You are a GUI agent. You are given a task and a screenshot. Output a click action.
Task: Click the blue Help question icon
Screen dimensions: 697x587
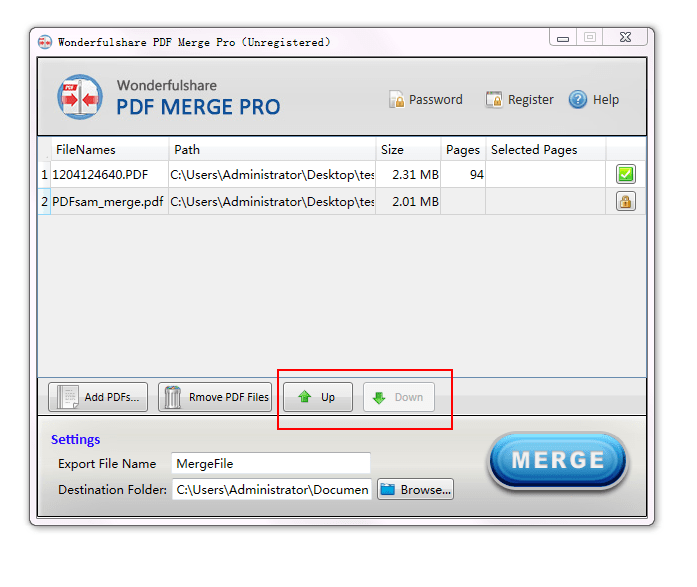point(577,100)
